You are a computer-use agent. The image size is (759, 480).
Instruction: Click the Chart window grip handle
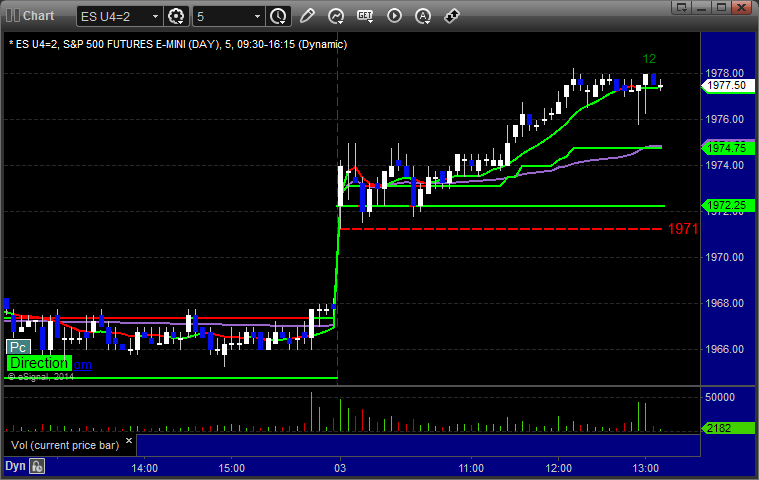(13, 15)
